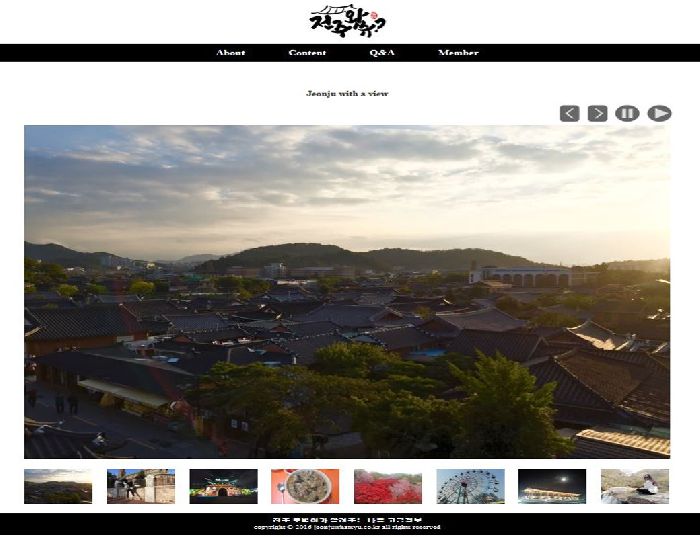Pause the slideshow
This screenshot has width=700, height=537.
627,113
